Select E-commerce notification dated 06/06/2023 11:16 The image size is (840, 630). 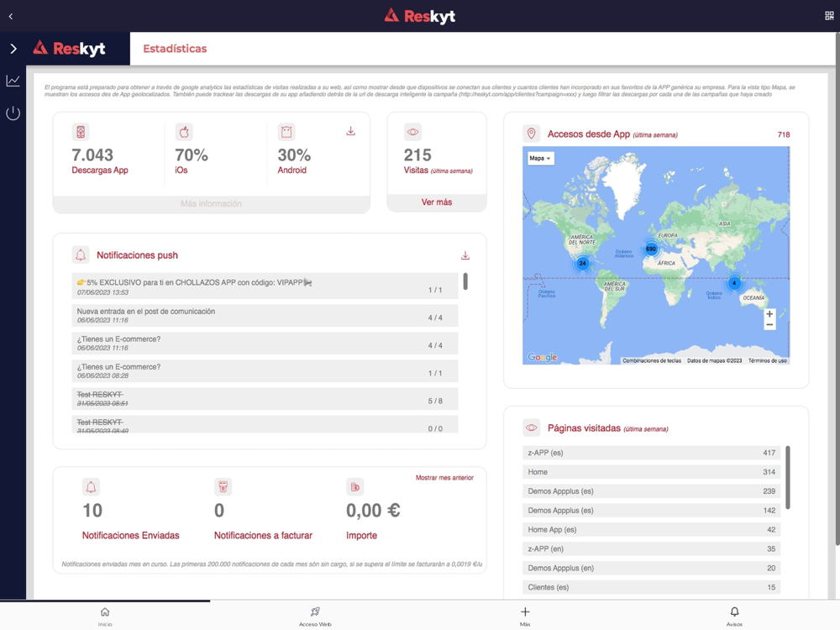click(265, 344)
